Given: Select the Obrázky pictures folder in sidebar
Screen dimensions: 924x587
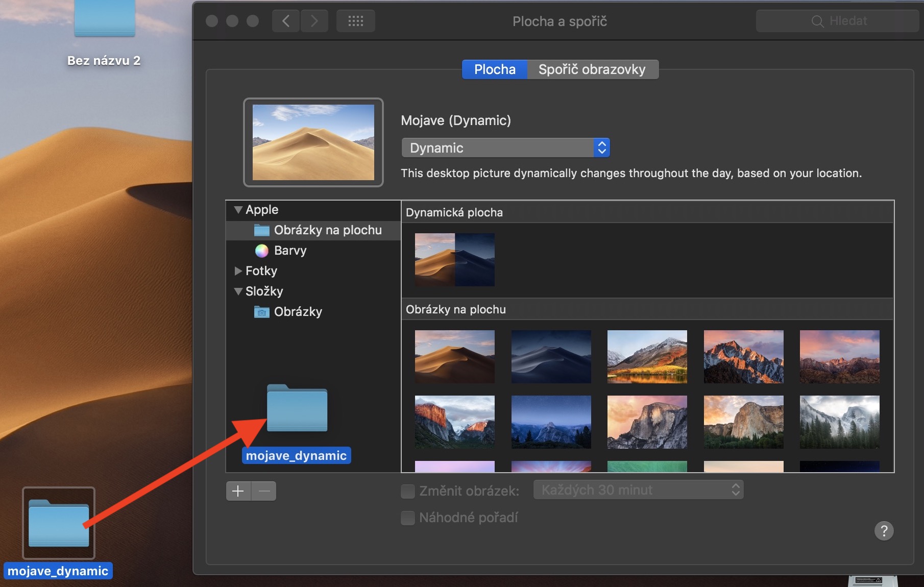Looking at the screenshot, I should 297,312.
